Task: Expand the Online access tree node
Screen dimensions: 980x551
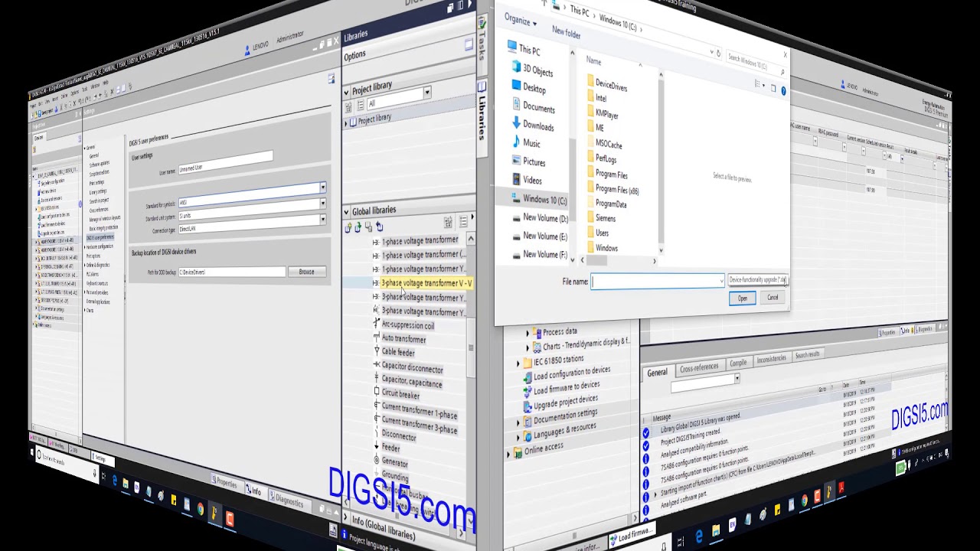Action: pos(508,453)
